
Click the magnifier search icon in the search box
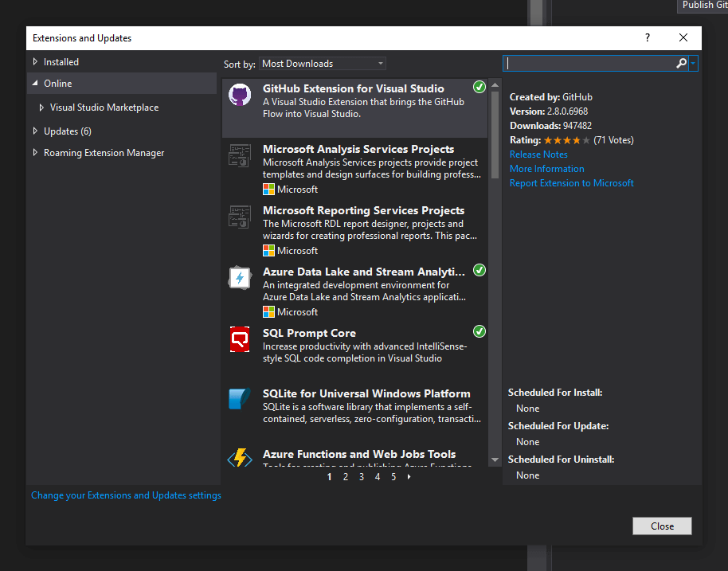(x=681, y=63)
